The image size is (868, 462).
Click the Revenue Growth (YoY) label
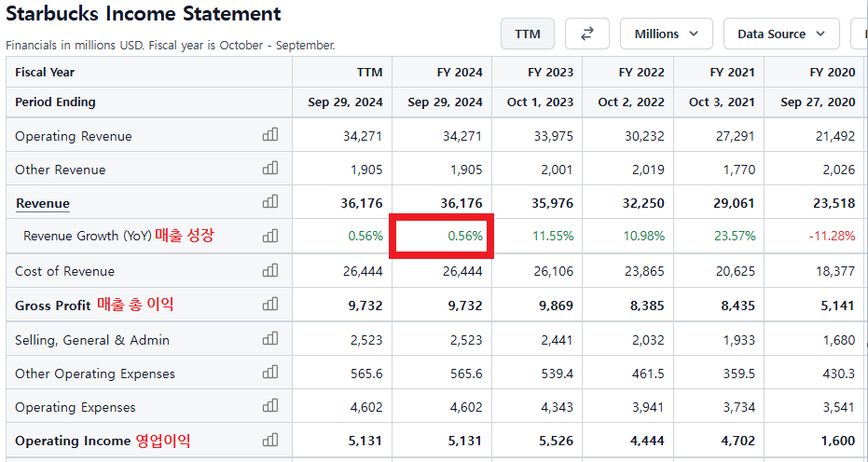88,237
